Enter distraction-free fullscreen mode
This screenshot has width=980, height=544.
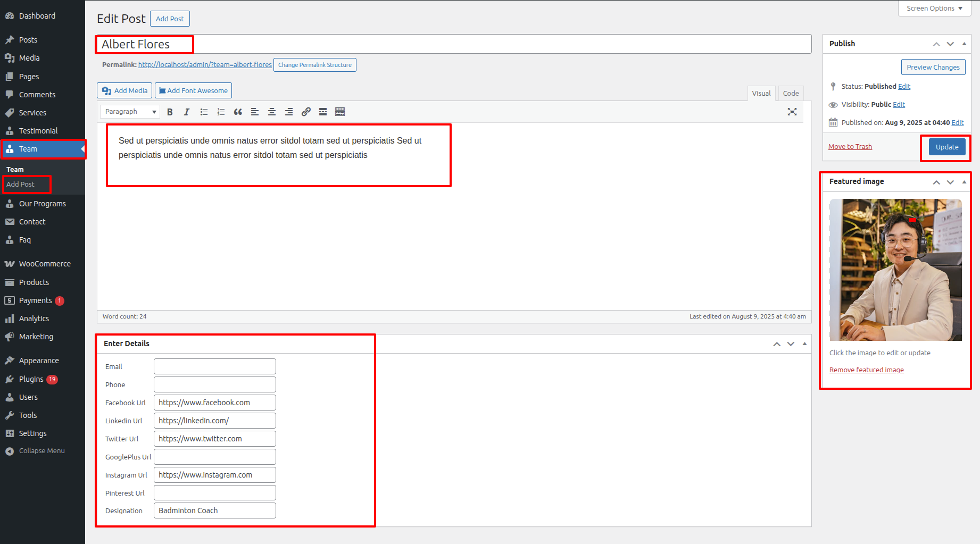[x=792, y=112]
